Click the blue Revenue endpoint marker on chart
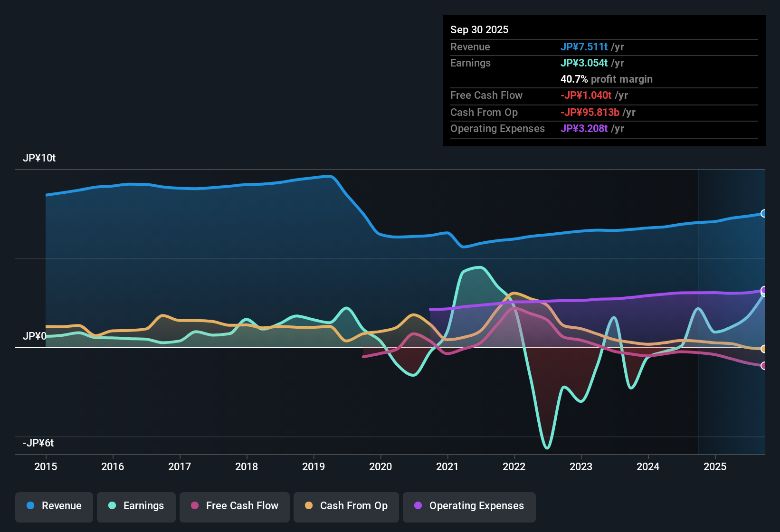Screen dimensions: 780x532 (x=764, y=213)
